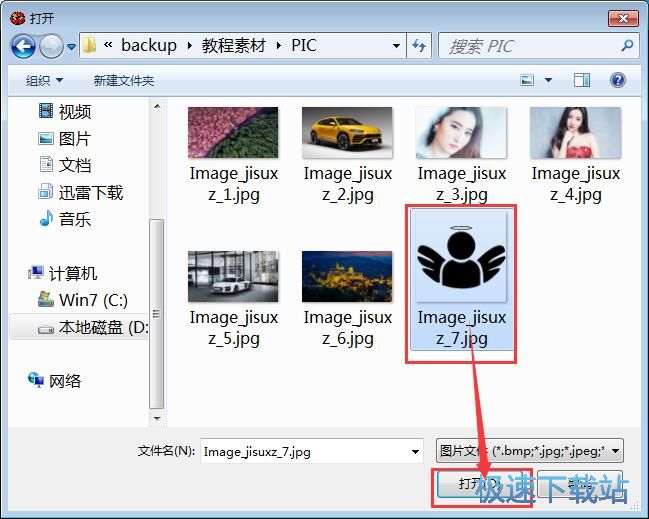
Task: Click navigation pane scrollbar up arrow
Action: [x=157, y=106]
